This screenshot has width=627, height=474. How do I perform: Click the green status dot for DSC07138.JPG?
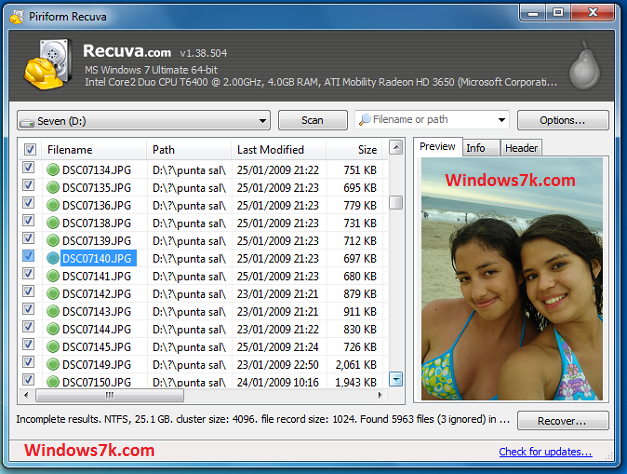pyautogui.click(x=53, y=223)
